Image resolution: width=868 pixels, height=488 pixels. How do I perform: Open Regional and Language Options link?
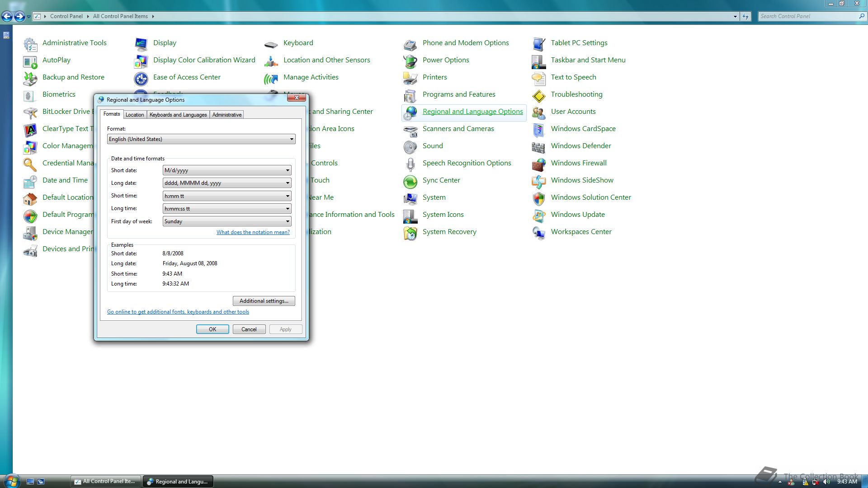(x=472, y=112)
